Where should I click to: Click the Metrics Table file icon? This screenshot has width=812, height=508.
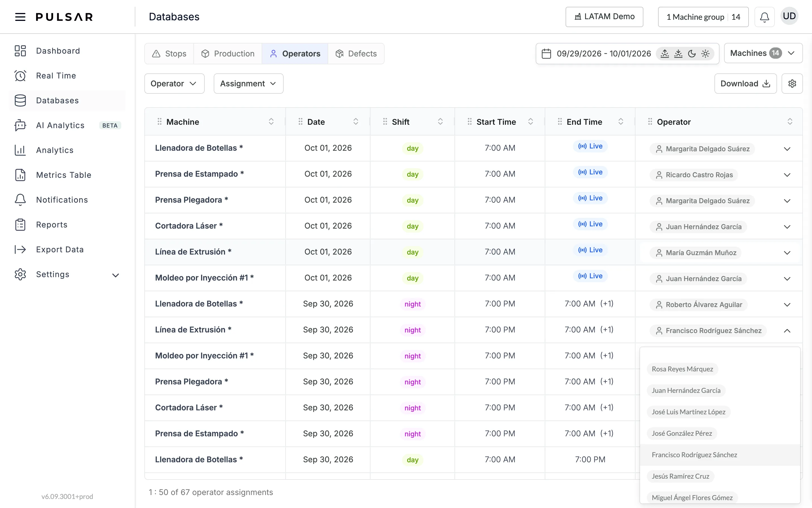(20, 175)
